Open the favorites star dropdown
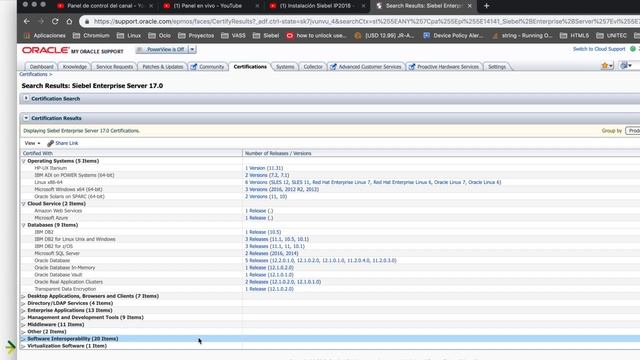This screenshot has width=640, height=360. click(607, 66)
